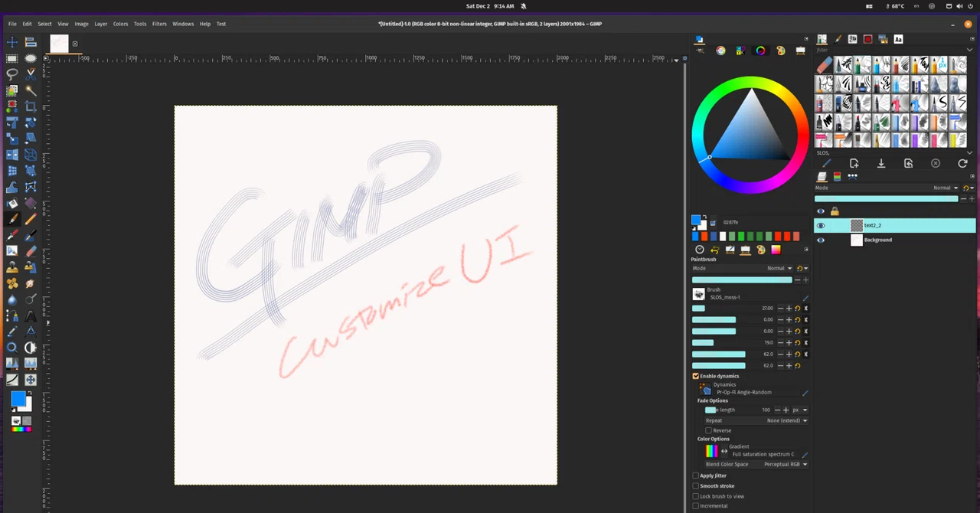
Task: Select the Rectangle Select tool
Action: click(x=12, y=58)
